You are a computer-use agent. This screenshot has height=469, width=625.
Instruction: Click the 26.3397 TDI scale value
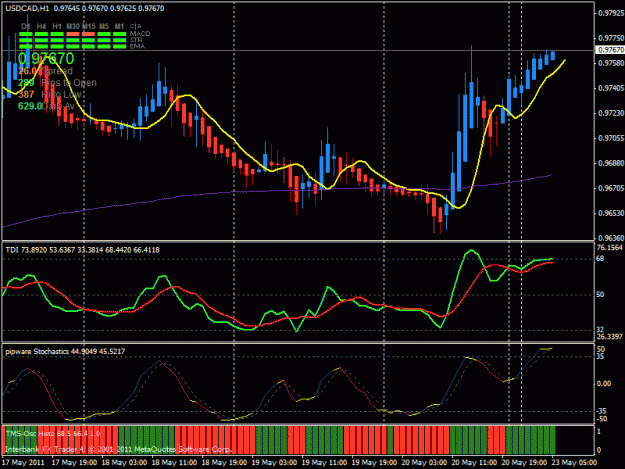[x=609, y=337]
